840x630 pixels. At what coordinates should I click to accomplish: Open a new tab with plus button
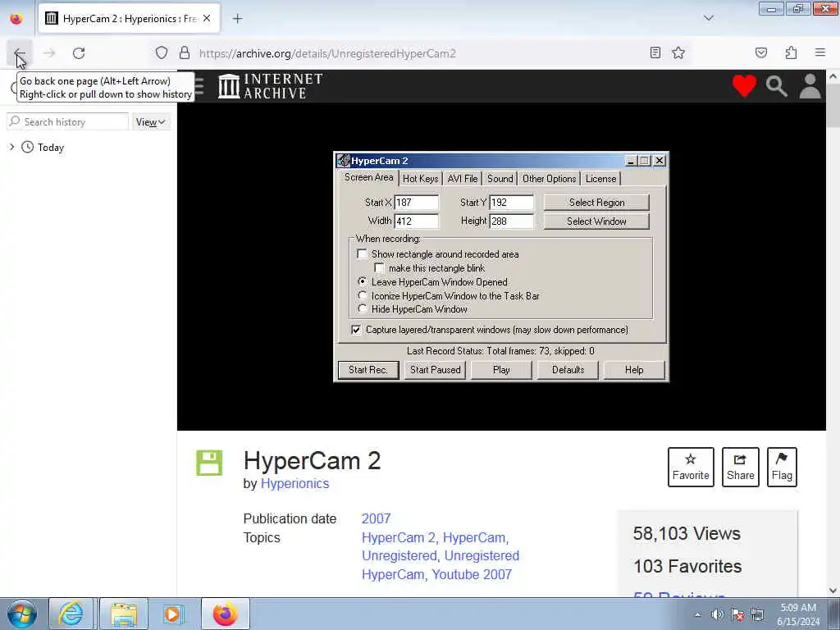tap(237, 19)
